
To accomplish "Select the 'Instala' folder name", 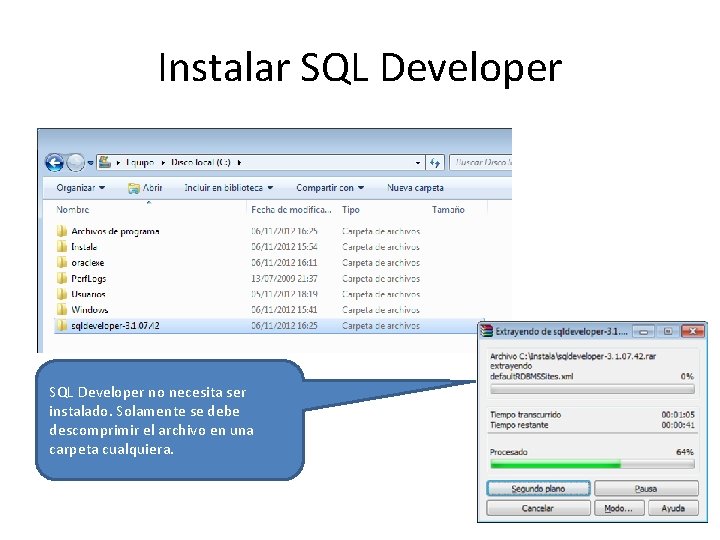I will pyautogui.click(x=84, y=247).
